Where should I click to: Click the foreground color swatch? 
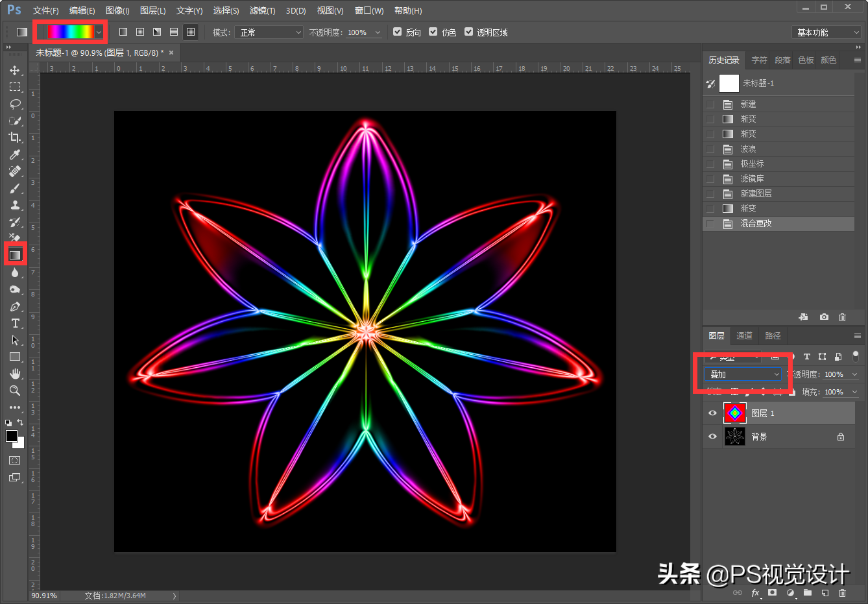[12, 436]
